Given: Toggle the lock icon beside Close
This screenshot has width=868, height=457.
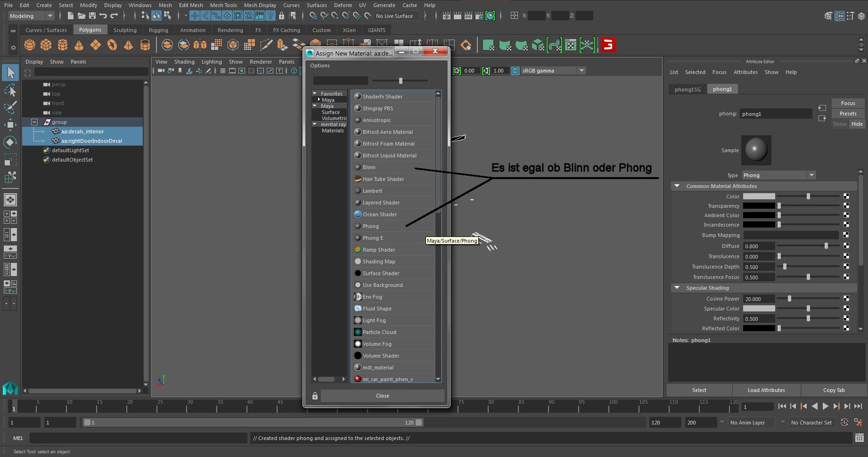Looking at the screenshot, I should [315, 396].
